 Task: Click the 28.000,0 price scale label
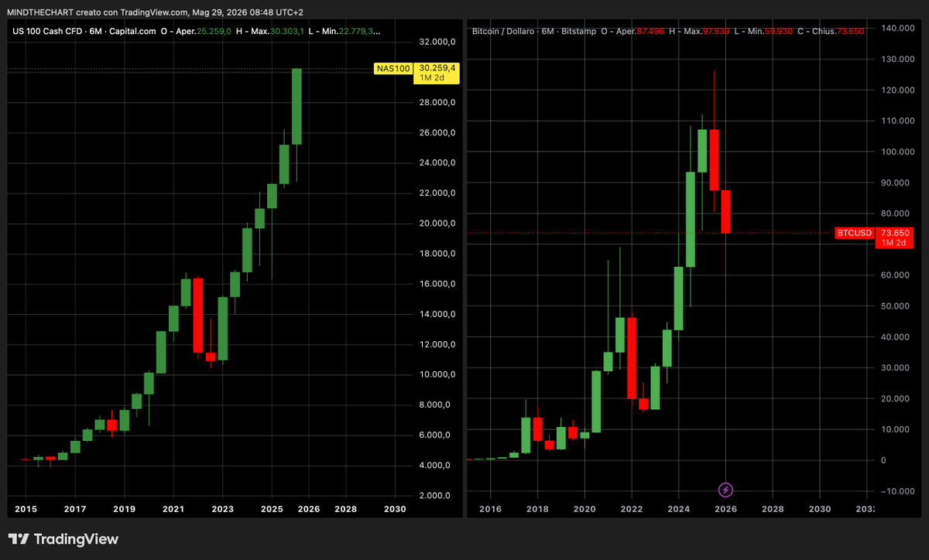[437, 102]
